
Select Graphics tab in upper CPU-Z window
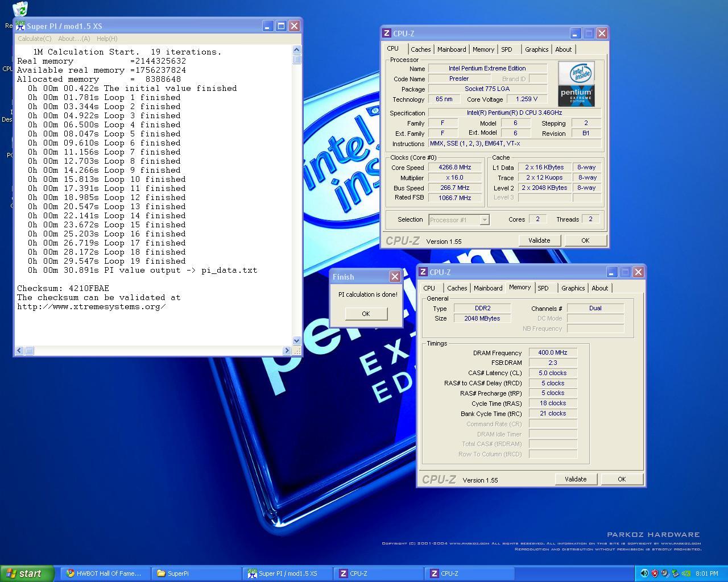pos(536,49)
